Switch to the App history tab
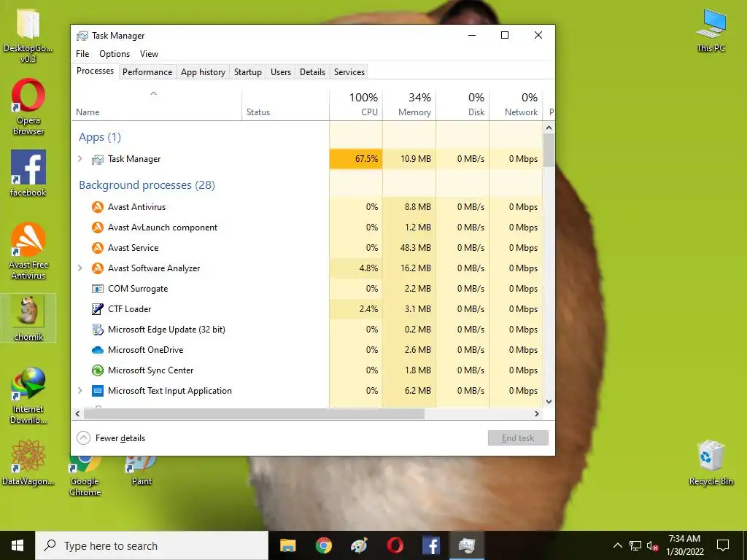Screen dimensions: 747x560 [203, 72]
